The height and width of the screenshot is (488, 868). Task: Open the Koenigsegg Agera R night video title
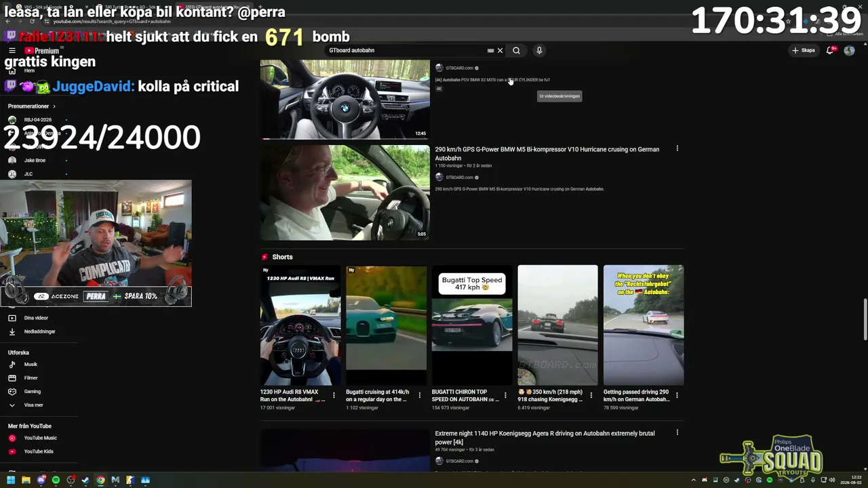pos(545,438)
